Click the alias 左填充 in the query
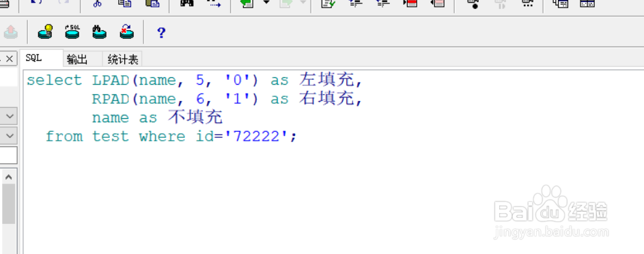Image resolution: width=644 pixels, height=254 pixels. click(x=327, y=80)
